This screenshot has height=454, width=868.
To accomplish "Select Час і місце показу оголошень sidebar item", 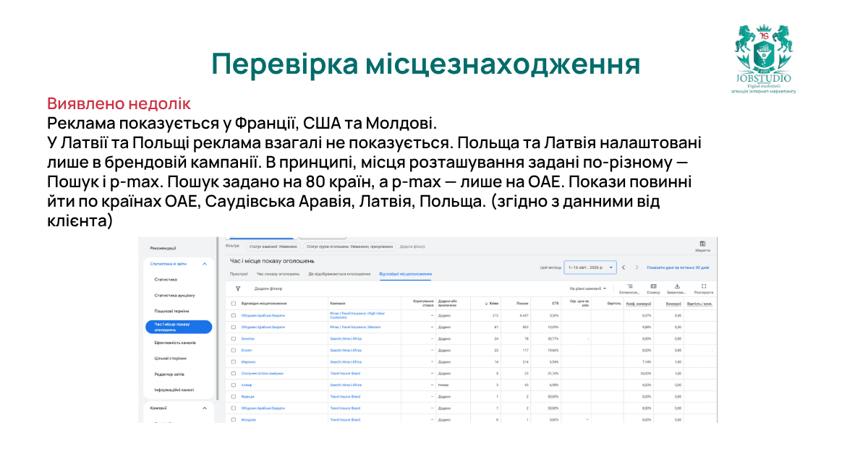I will click(177, 327).
